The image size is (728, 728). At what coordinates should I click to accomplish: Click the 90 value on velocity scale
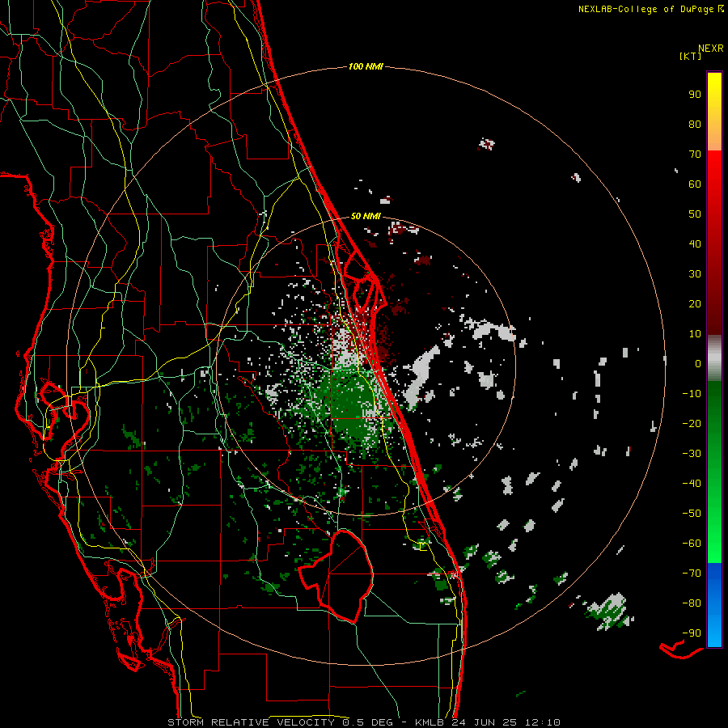695,95
